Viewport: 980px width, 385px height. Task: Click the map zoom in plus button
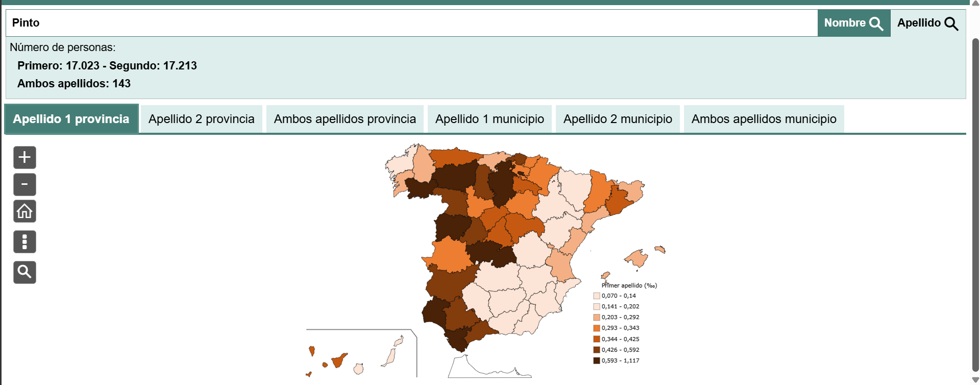click(x=24, y=157)
